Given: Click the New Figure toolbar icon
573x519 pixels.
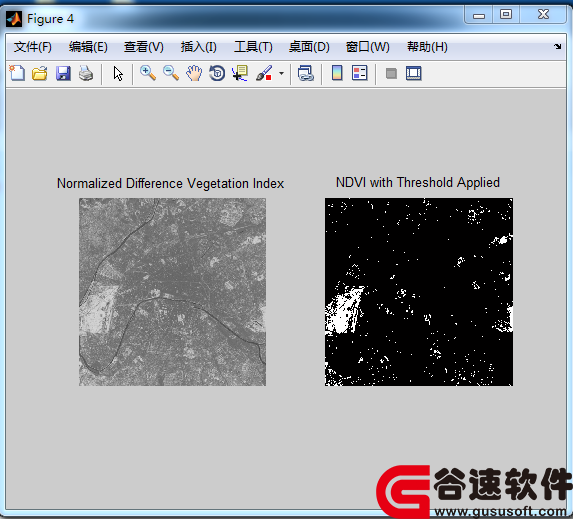Looking at the screenshot, I should [x=17, y=73].
